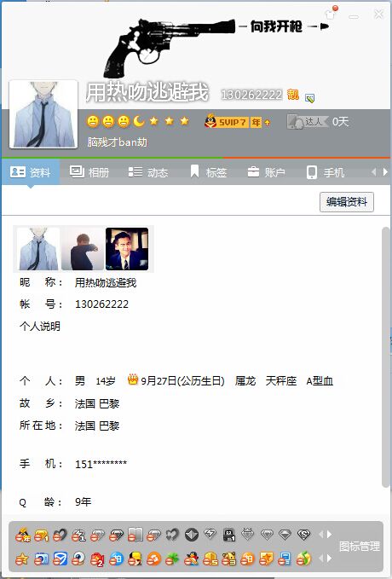
Task: Click the masked phone number 151********
Action: click(x=101, y=464)
